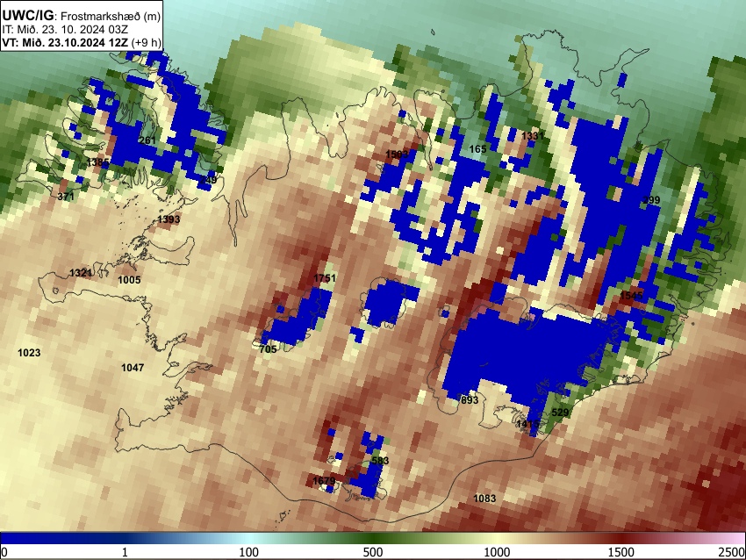Viewport: 746px width, 560px height.
Task: Click the map value "1023"
Action: click(29, 353)
